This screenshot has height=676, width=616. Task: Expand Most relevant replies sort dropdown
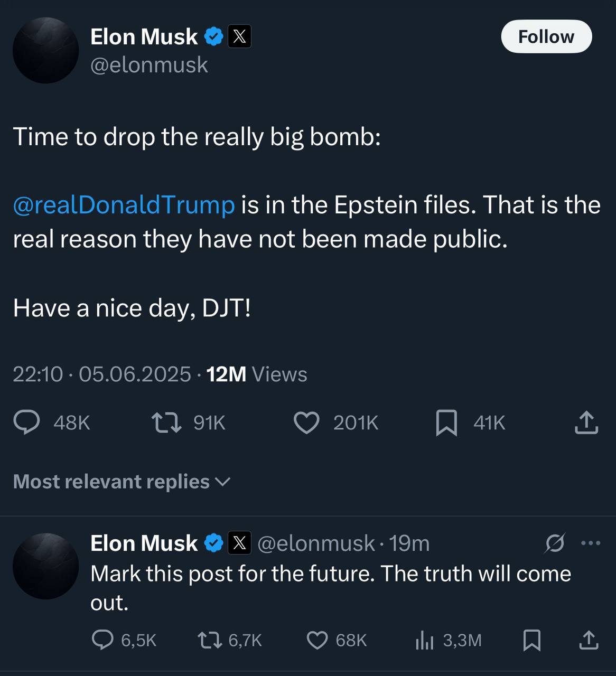tap(122, 481)
